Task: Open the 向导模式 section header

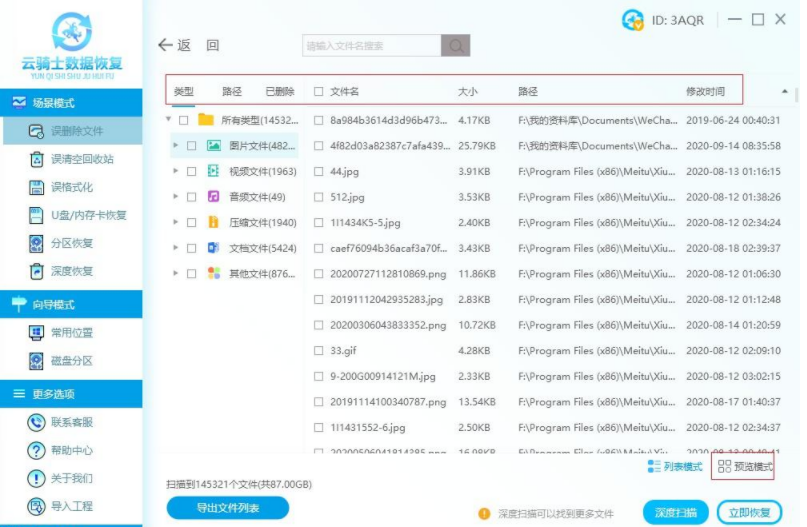Action: [x=72, y=305]
